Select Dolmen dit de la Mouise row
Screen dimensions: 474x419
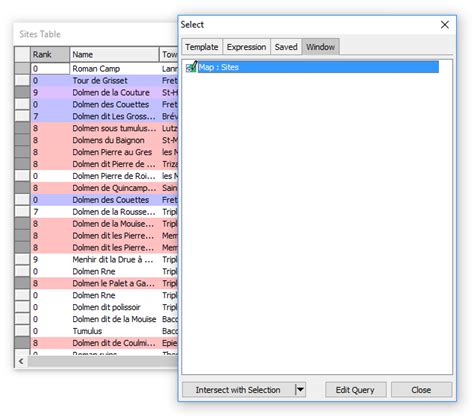[114, 319]
